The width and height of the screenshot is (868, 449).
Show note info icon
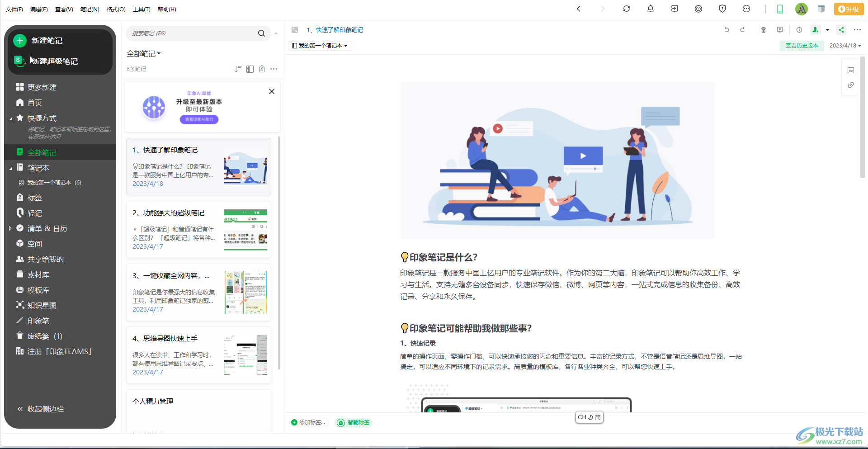(x=799, y=30)
